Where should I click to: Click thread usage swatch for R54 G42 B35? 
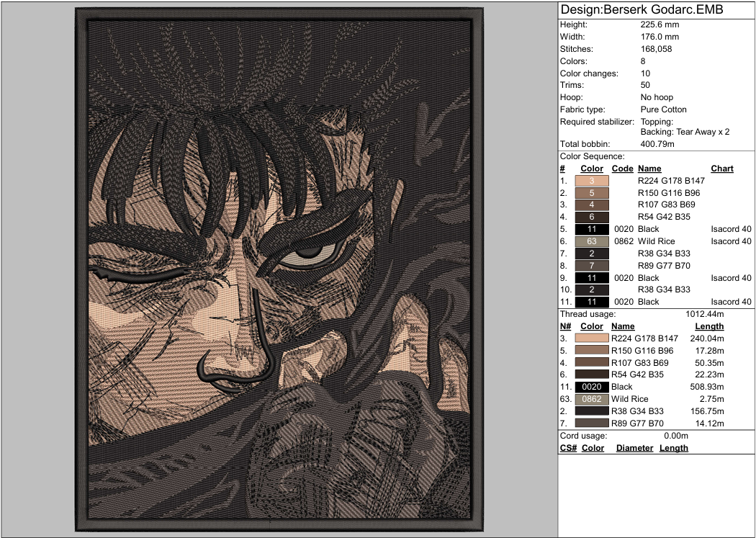coord(592,375)
